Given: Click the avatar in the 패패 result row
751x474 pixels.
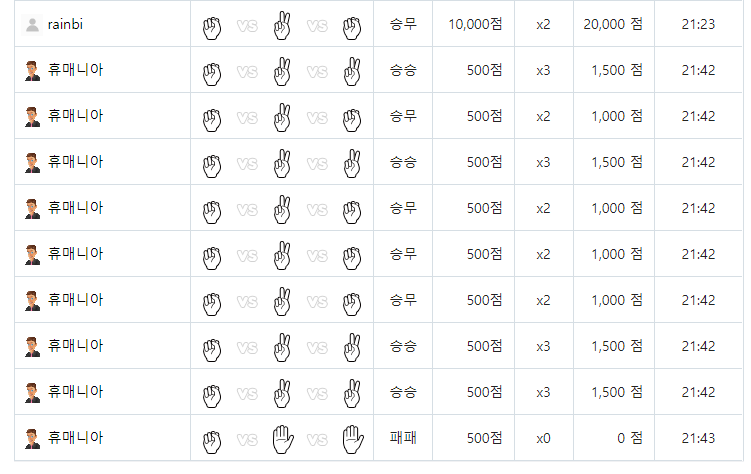Looking at the screenshot, I should pyautogui.click(x=32, y=438).
